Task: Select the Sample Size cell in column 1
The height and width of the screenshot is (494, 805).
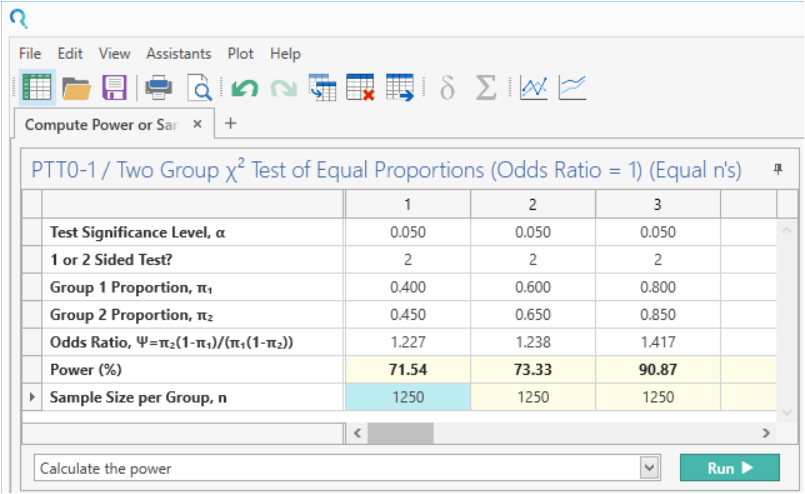Action: tap(407, 398)
